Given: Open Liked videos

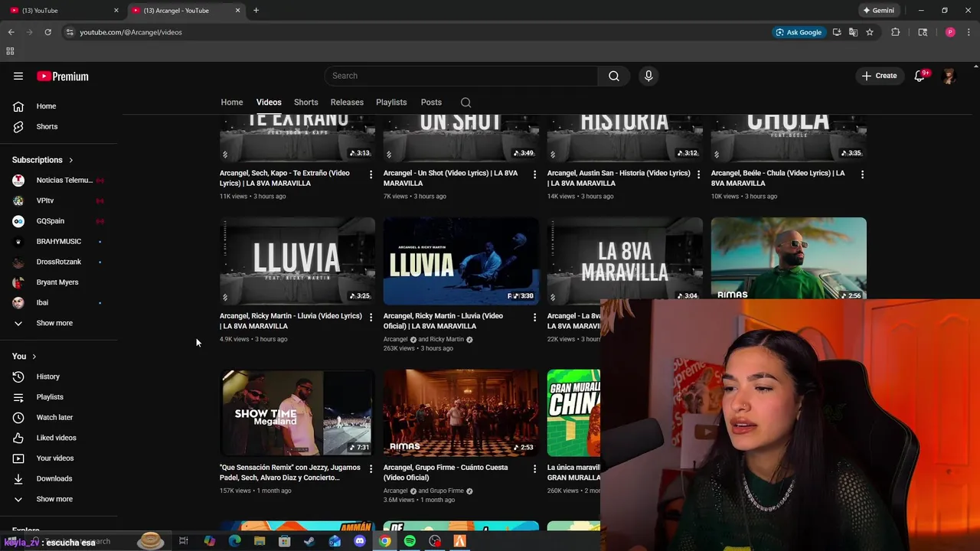Looking at the screenshot, I should coord(56,438).
